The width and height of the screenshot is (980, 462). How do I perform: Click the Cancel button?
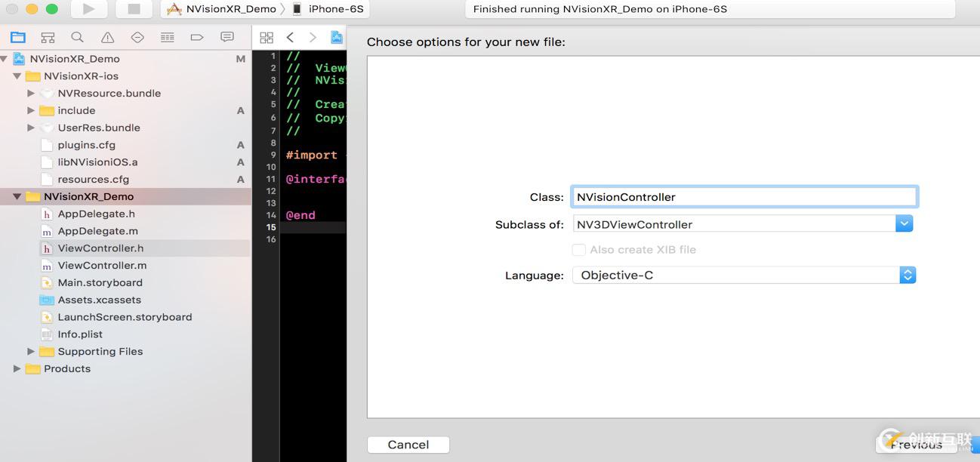408,445
